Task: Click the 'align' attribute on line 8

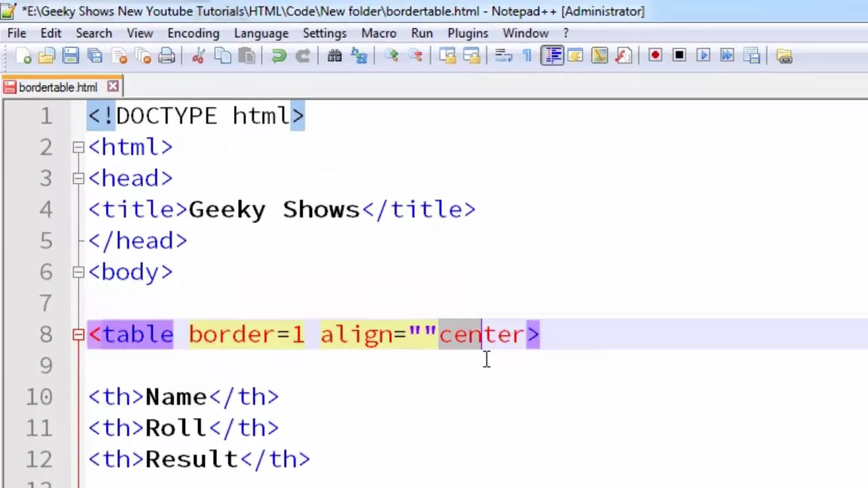Action: click(355, 334)
